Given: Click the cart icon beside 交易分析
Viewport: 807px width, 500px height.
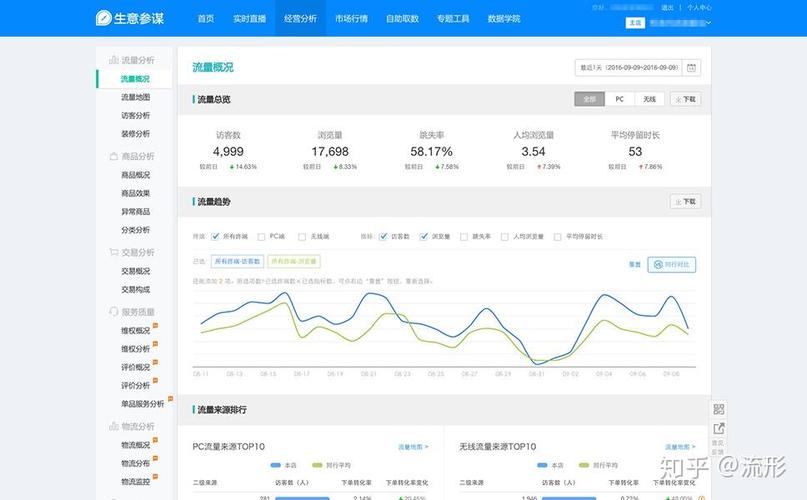Looking at the screenshot, I should (114, 252).
